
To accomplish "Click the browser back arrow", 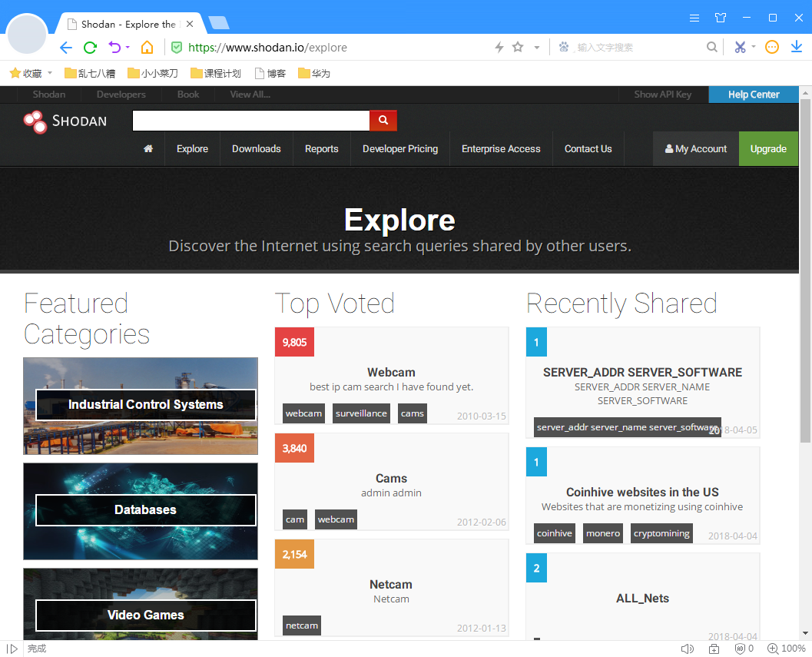I will pyautogui.click(x=66, y=48).
